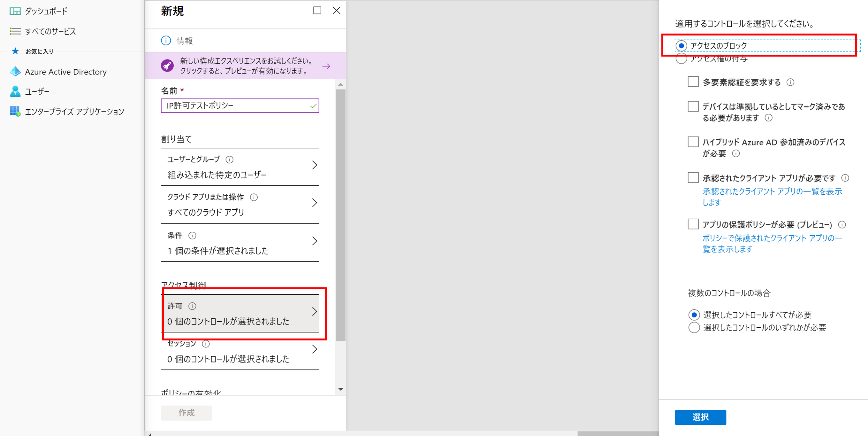The image size is (868, 436).
Task: Open the Enterprise Applications grid icon
Action: click(15, 111)
